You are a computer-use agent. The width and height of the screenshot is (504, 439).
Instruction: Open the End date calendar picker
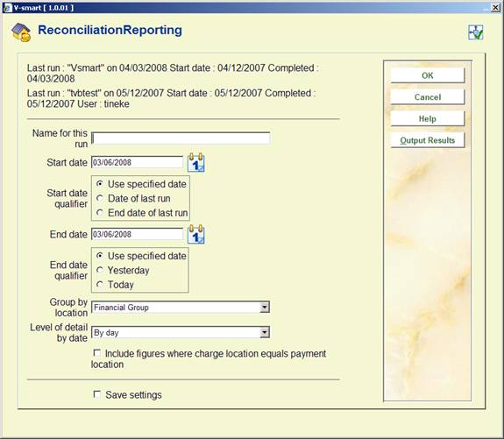pyautogui.click(x=196, y=234)
